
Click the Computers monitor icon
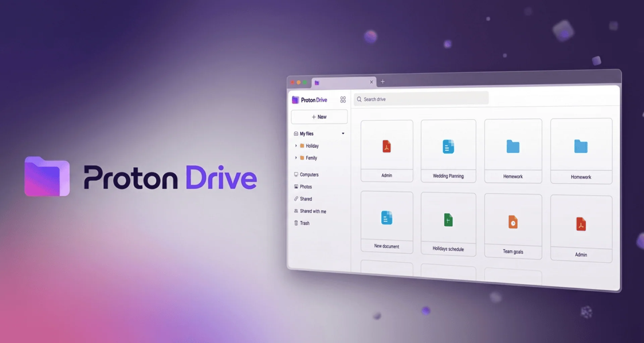click(296, 175)
